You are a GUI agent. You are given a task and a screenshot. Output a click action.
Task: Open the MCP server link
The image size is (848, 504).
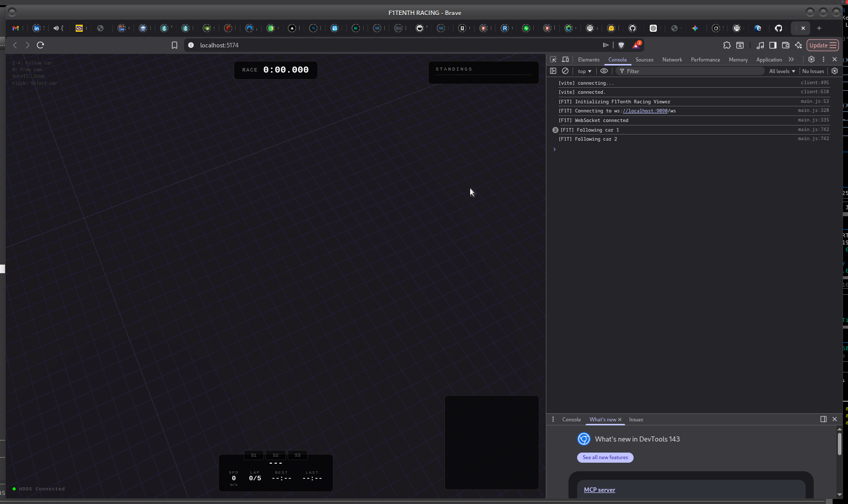click(x=599, y=490)
